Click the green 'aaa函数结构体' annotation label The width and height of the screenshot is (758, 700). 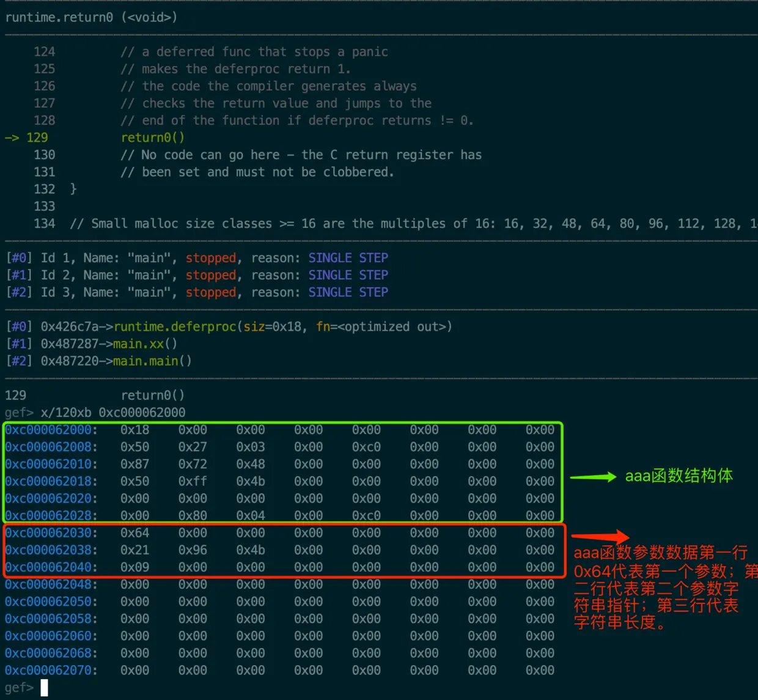[679, 476]
